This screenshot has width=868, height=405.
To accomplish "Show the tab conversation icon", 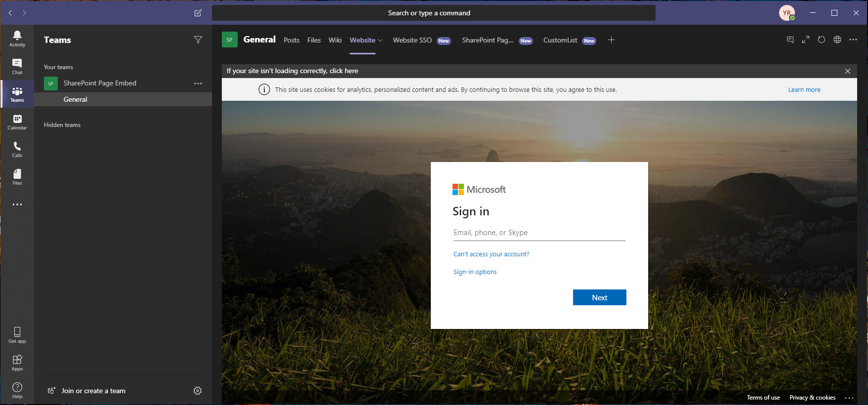I will point(790,40).
